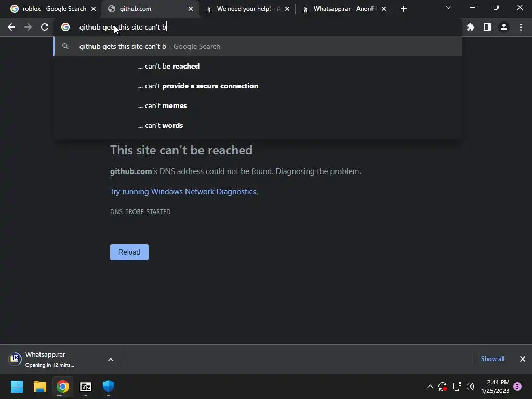Open the volume speaker tray icon
The height and width of the screenshot is (399, 532).
click(470, 387)
